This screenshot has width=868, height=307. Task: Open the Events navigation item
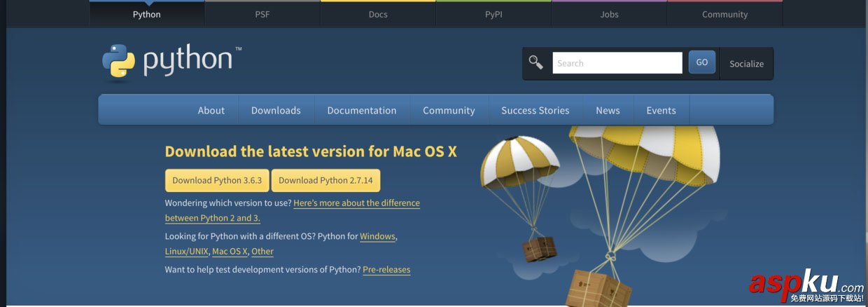coord(661,111)
